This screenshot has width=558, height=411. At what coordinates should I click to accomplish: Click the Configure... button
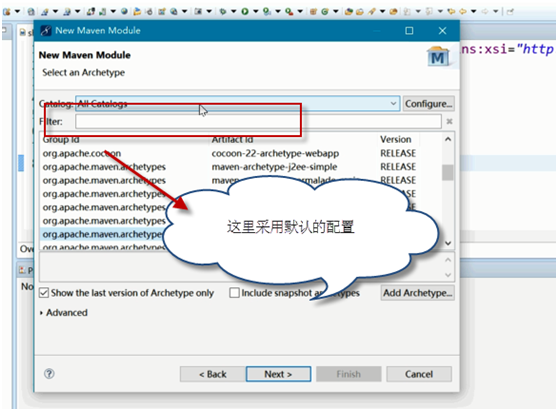point(428,104)
